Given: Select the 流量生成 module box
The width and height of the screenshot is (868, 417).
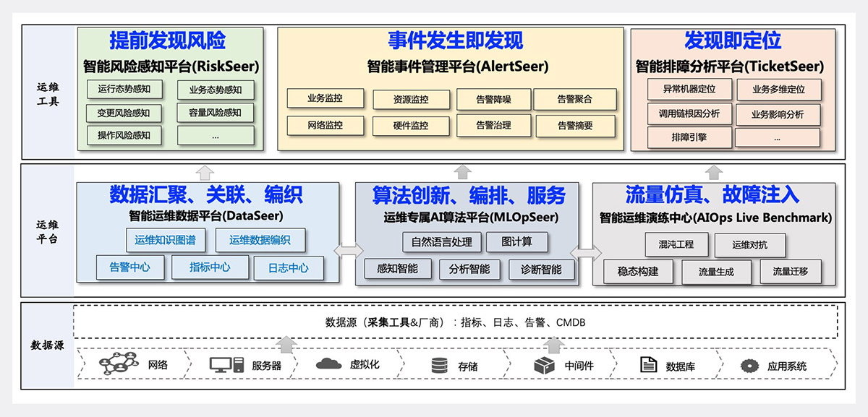Looking at the screenshot, I should click(716, 272).
